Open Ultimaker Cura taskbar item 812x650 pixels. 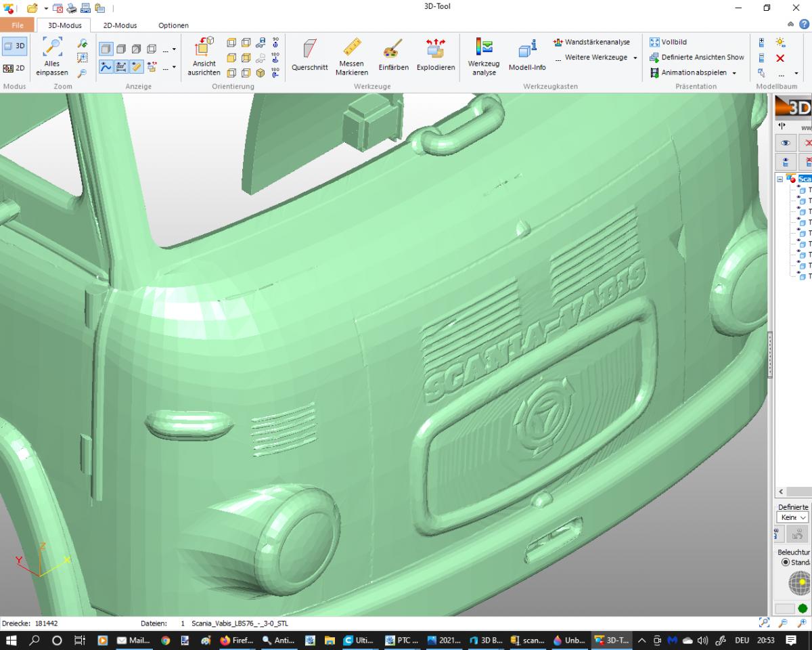[x=359, y=640]
